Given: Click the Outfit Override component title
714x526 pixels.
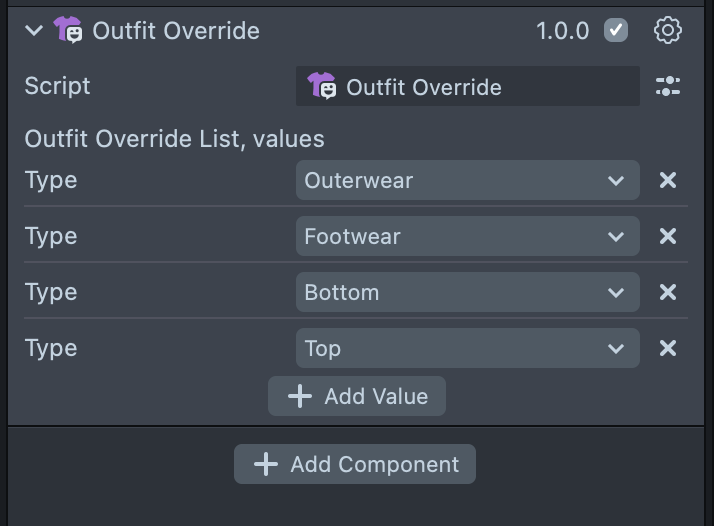Looking at the screenshot, I should point(176,30).
